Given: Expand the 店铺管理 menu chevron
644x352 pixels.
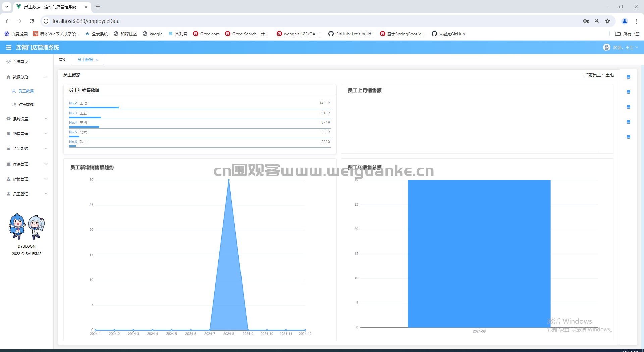Looking at the screenshot, I should pyautogui.click(x=46, y=179).
